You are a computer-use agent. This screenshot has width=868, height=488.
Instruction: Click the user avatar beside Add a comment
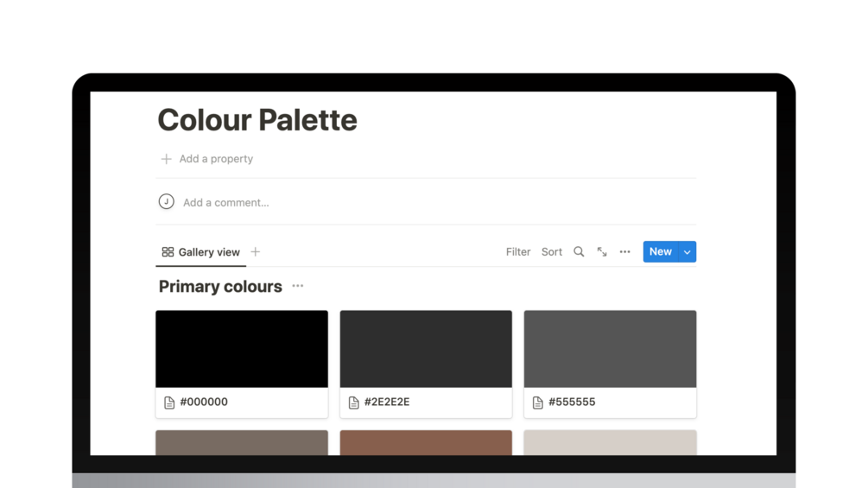(x=167, y=202)
